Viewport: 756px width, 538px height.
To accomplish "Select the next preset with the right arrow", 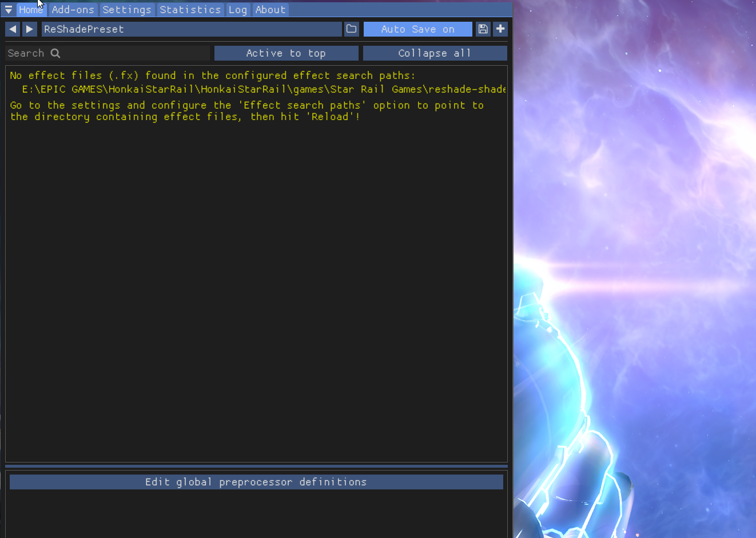I will point(30,29).
